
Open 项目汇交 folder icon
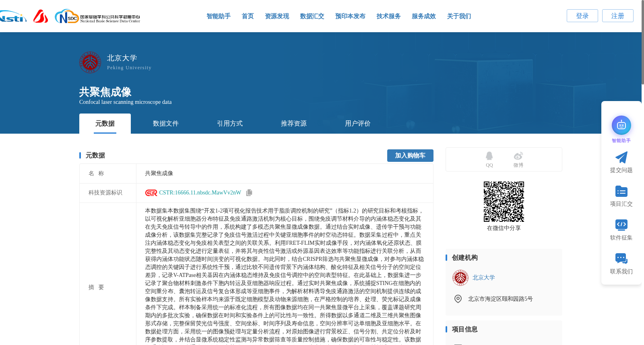click(621, 191)
